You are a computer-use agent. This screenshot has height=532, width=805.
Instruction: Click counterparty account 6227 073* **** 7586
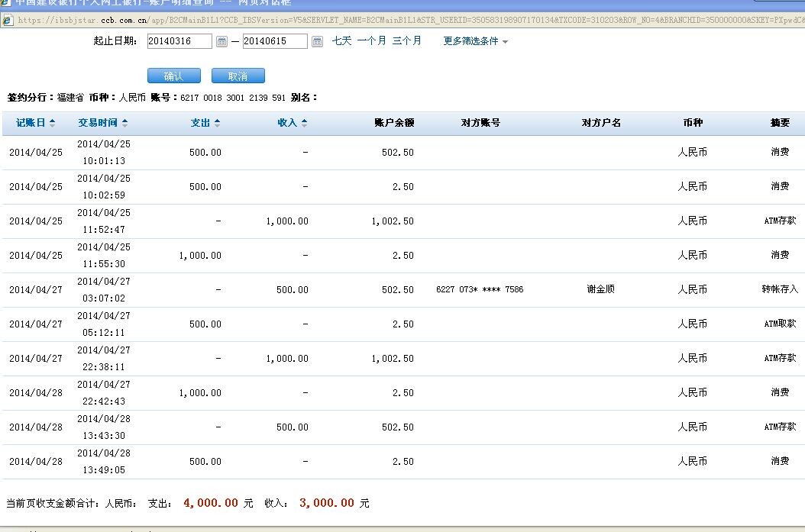point(480,290)
